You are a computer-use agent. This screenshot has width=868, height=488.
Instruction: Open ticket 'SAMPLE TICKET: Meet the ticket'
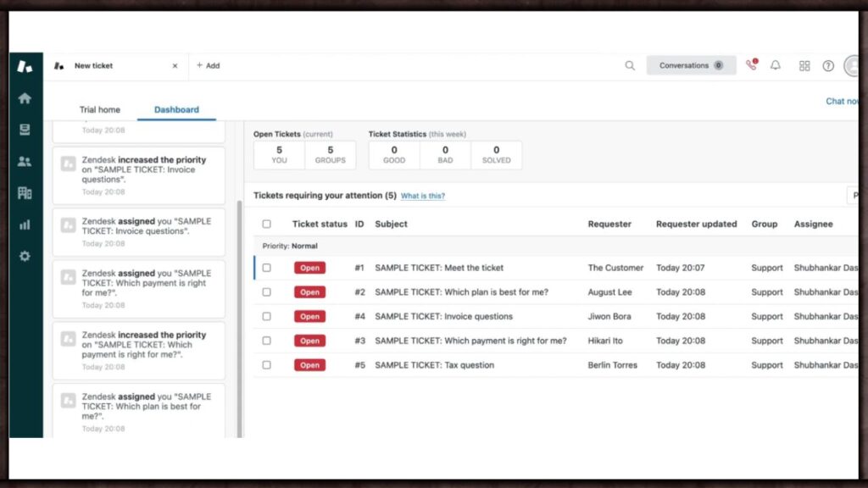439,268
